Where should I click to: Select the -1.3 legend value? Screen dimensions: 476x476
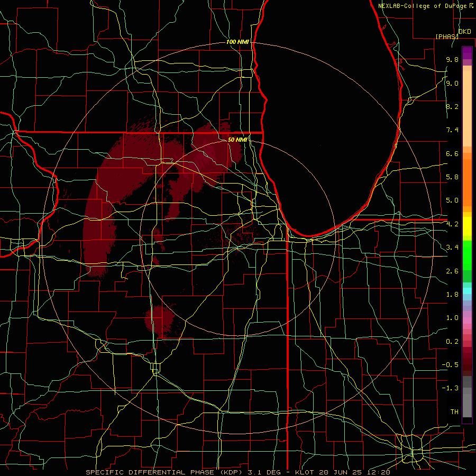click(x=450, y=388)
